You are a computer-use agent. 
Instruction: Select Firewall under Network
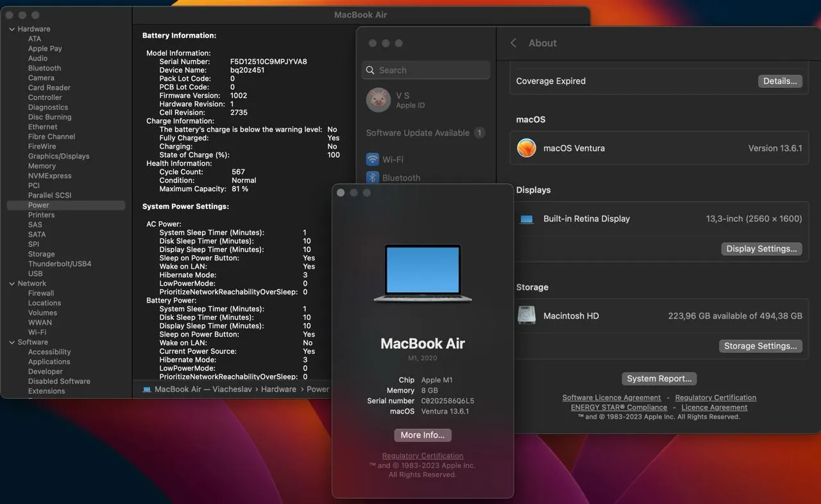click(41, 293)
